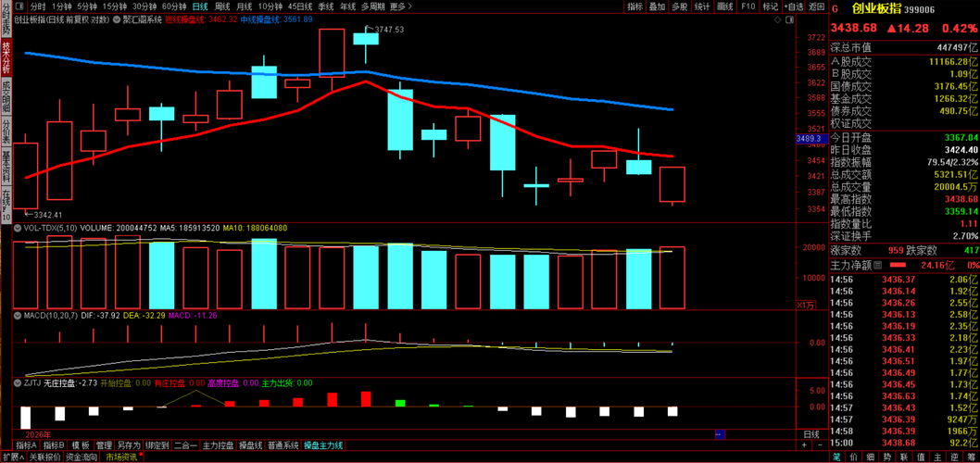Open the 市场资讯 market news tab
This screenshot has height=463, width=980.
click(x=120, y=457)
